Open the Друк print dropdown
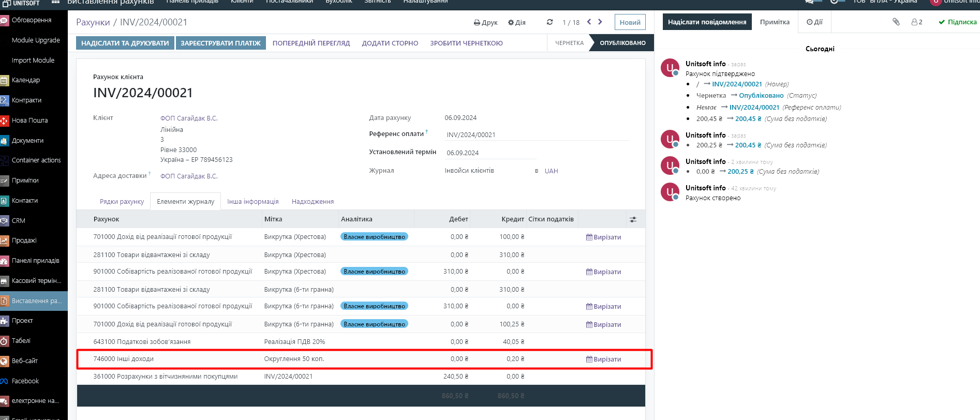This screenshot has width=980, height=420. tap(485, 23)
